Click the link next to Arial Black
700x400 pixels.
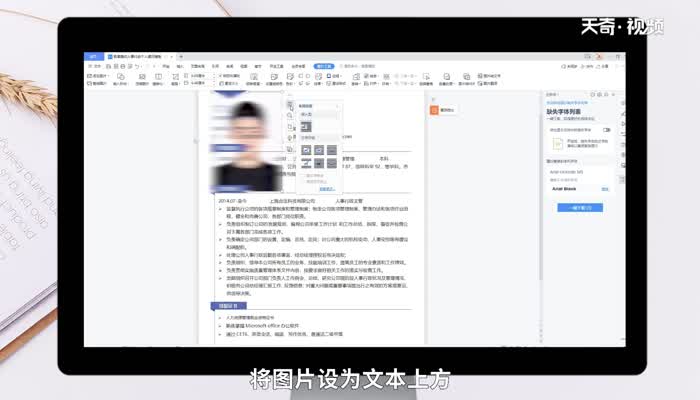tap(605, 189)
